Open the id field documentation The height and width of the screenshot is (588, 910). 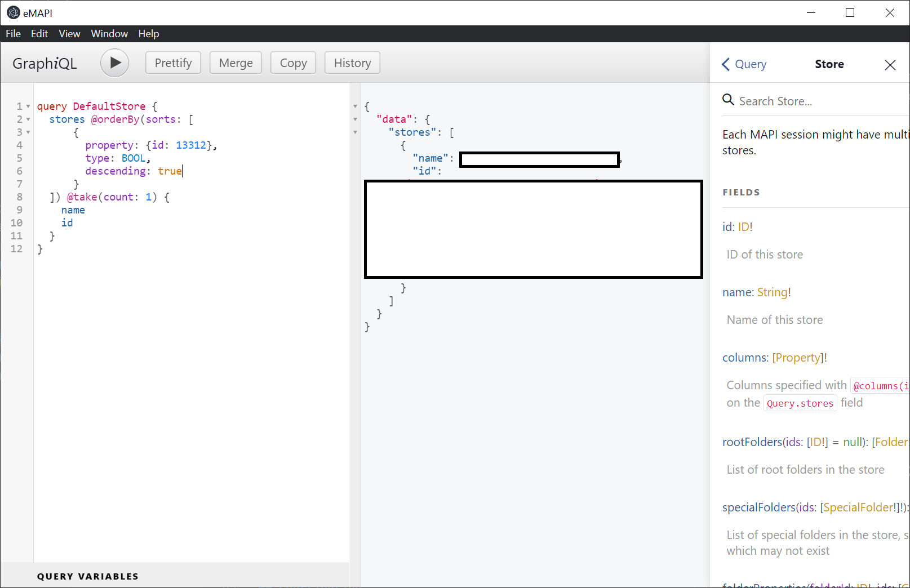pos(727,226)
